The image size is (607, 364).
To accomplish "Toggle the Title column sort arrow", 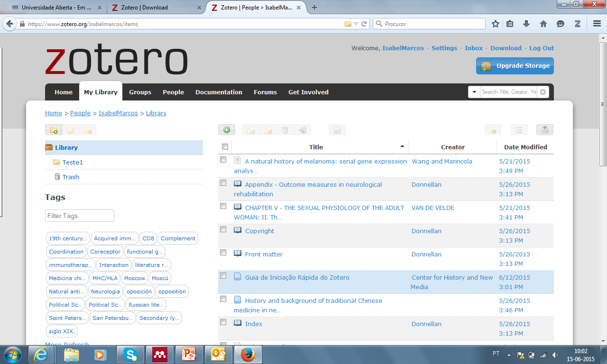I will pos(403,146).
